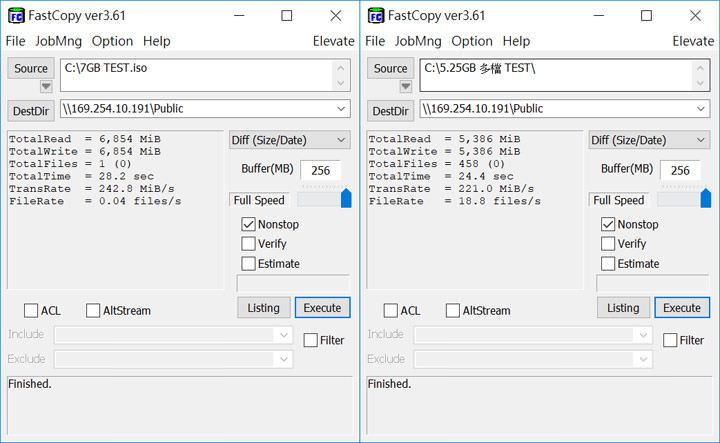Click the Listing button in the right window
The height and width of the screenshot is (443, 720).
coord(623,308)
